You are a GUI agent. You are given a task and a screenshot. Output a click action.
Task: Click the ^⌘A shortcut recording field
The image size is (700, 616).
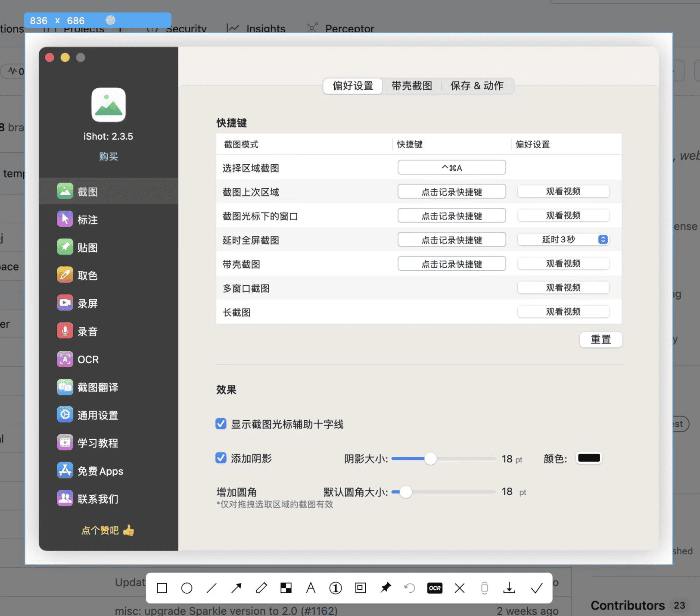[x=451, y=168]
